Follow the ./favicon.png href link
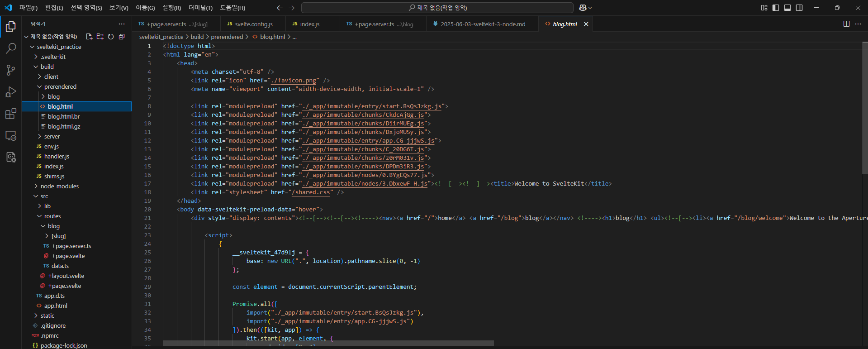868x349 pixels. point(294,80)
